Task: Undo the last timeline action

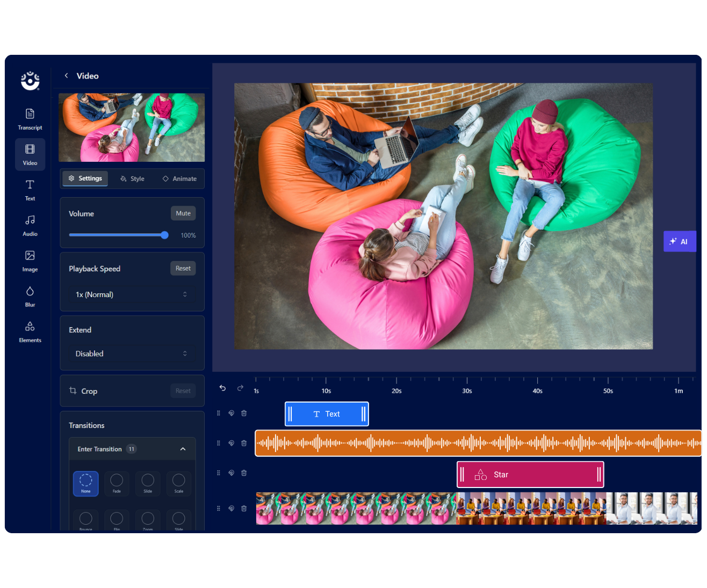Action: [222, 388]
